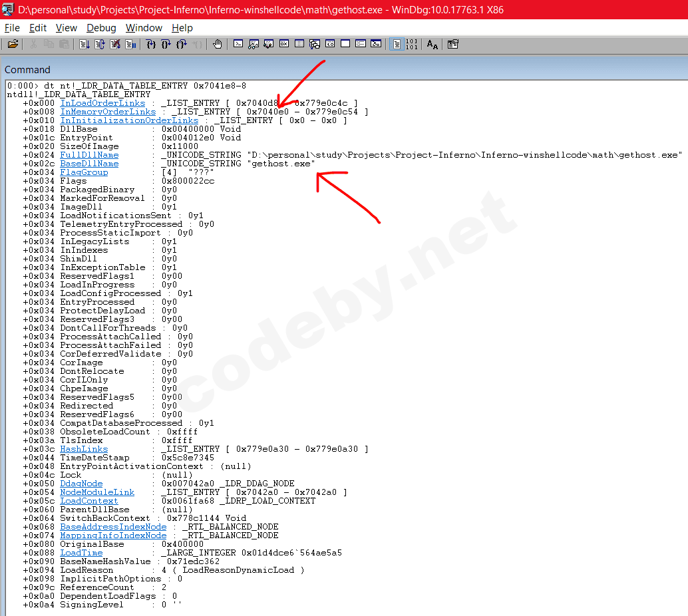Switch to Source mode off (101) toggle
The width and height of the screenshot is (688, 616).
(412, 45)
